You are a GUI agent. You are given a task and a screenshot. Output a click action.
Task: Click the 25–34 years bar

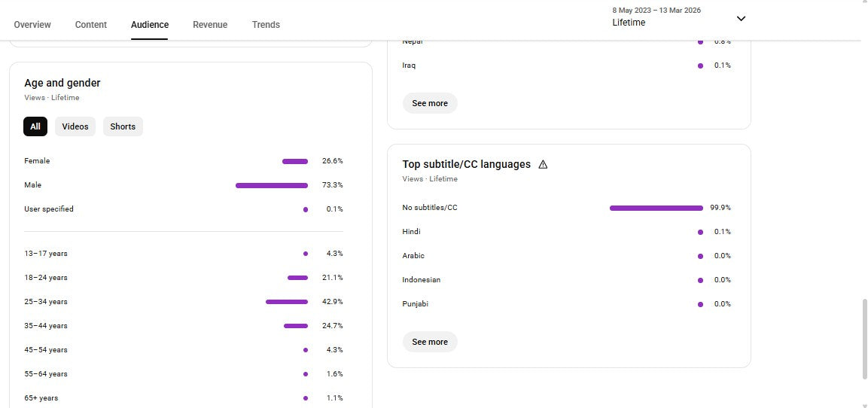pos(287,302)
